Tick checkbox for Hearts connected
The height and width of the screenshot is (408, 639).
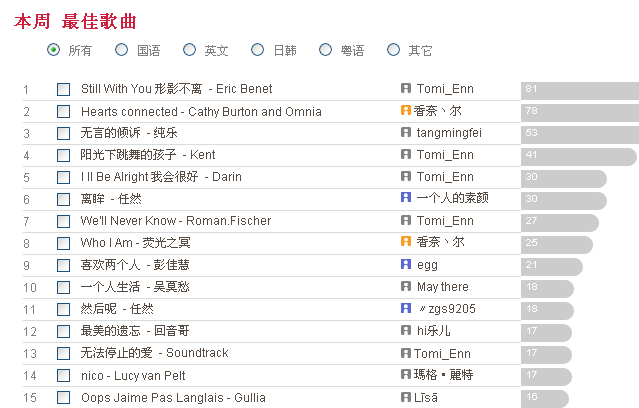(x=63, y=111)
